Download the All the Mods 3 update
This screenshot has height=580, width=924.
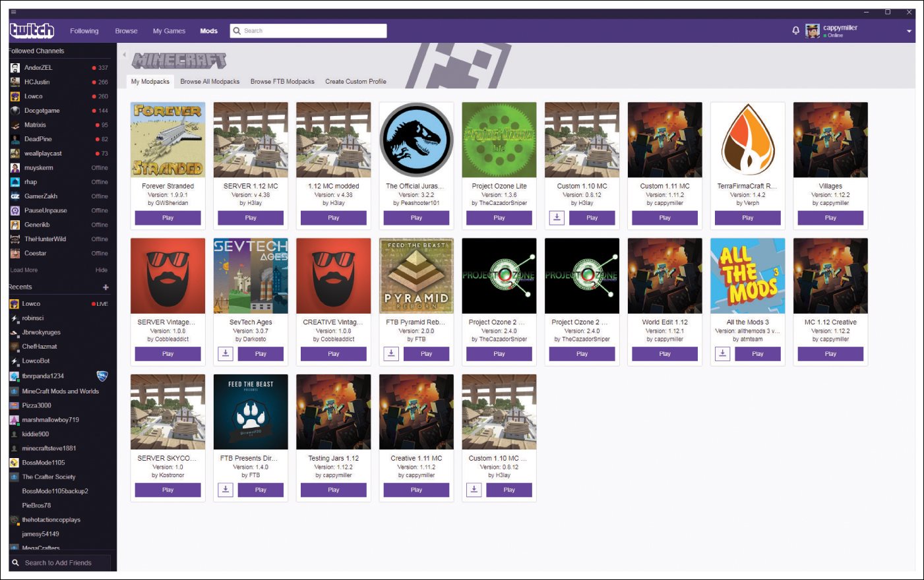[x=722, y=354]
